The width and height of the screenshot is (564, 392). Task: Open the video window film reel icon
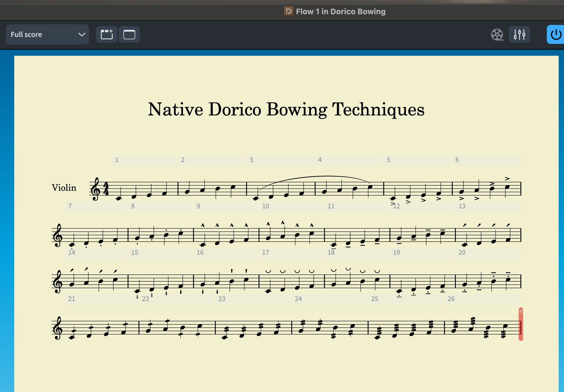497,35
